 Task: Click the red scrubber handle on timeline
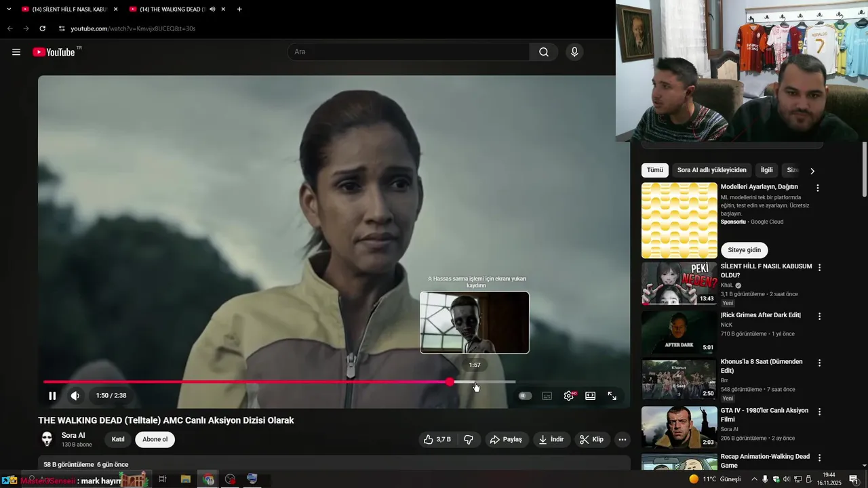(450, 382)
